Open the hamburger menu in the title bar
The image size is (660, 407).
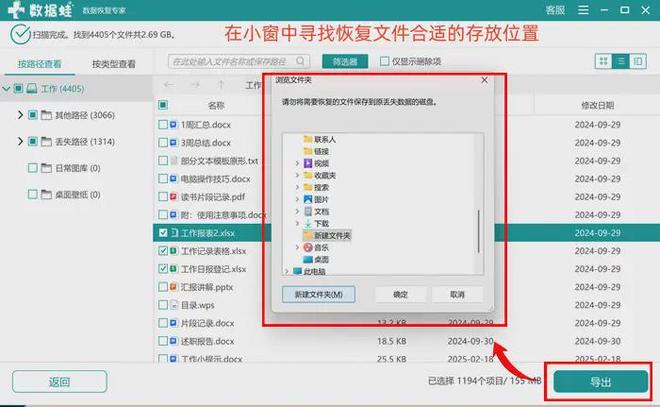pyautogui.click(x=583, y=10)
